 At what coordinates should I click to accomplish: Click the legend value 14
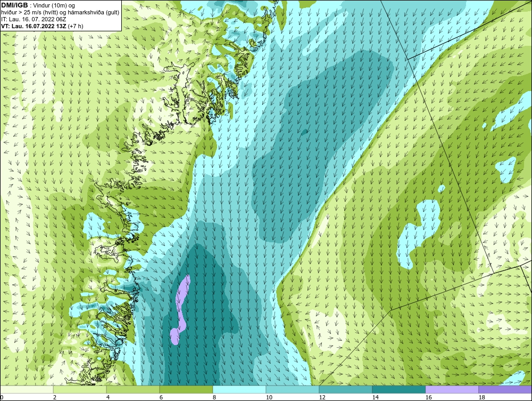click(375, 397)
